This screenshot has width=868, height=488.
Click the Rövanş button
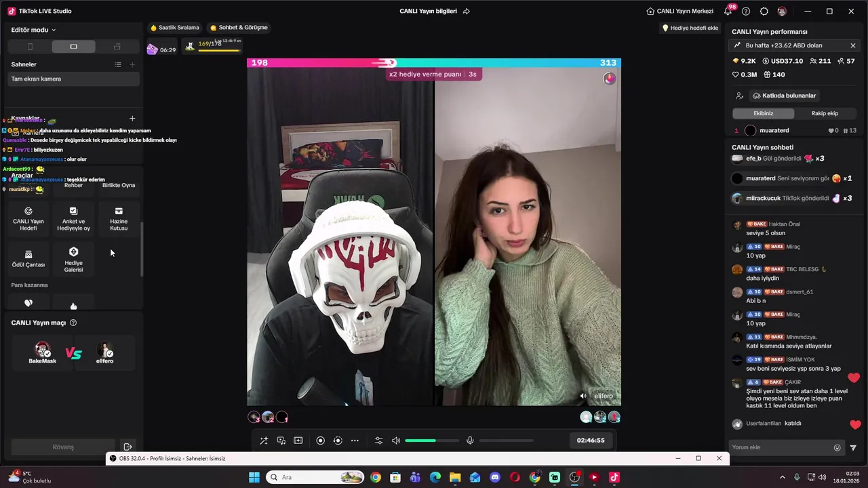coord(63,447)
